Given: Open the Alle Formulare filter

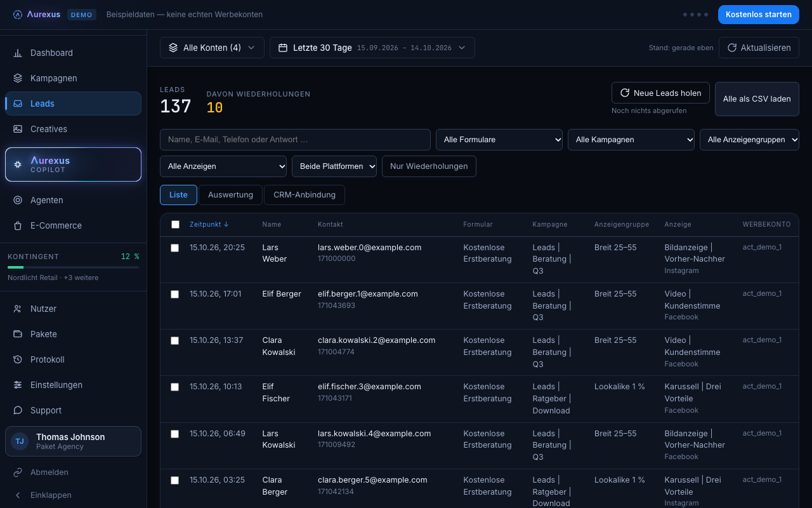Looking at the screenshot, I should pos(499,140).
